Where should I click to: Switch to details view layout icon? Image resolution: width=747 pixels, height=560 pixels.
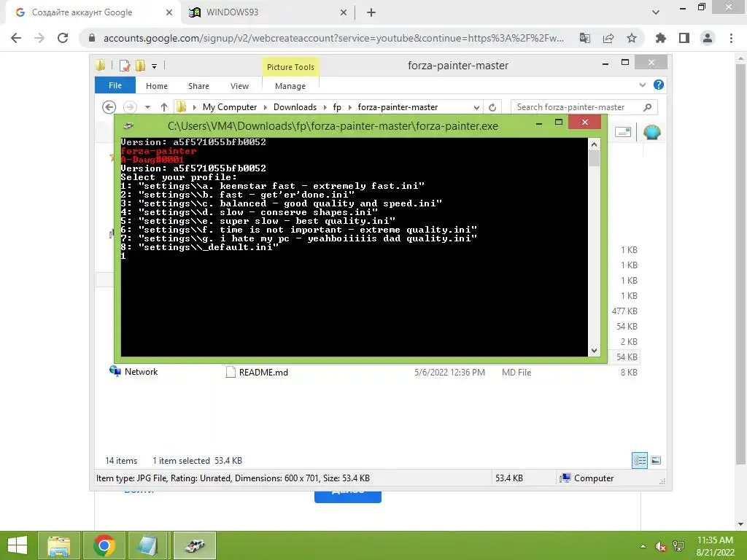(639, 461)
